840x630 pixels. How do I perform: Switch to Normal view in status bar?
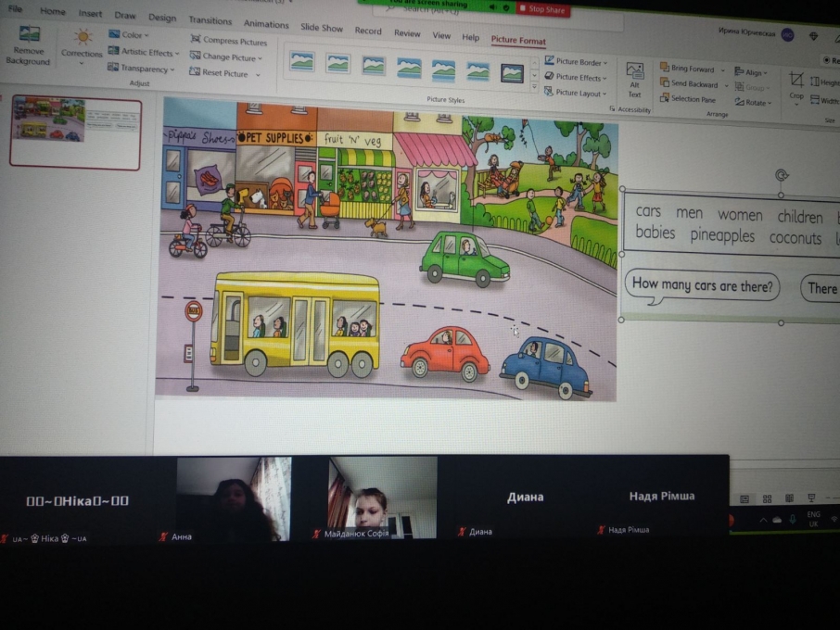pos(745,498)
